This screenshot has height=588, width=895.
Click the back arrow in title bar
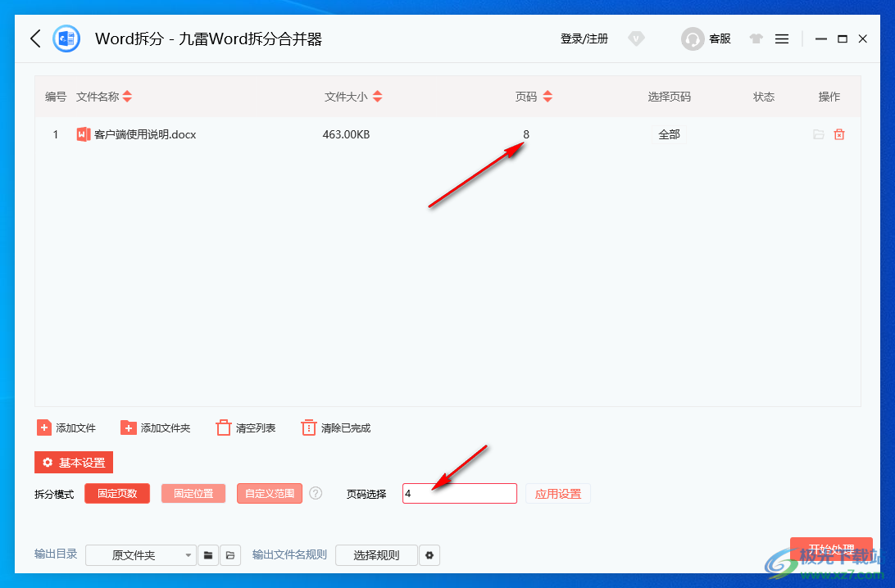pos(34,38)
